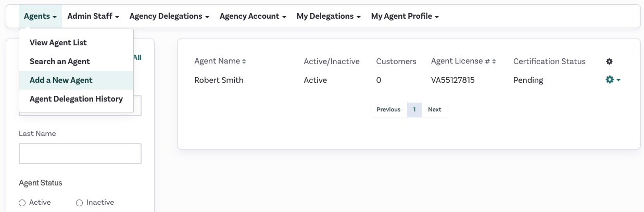Select the Inactive agent status radio
The image size is (644, 212).
tap(79, 203)
